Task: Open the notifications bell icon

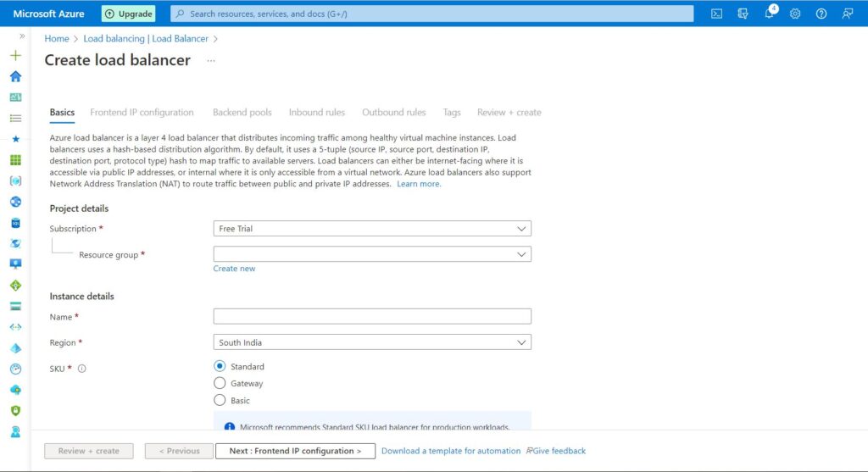Action: pos(769,14)
